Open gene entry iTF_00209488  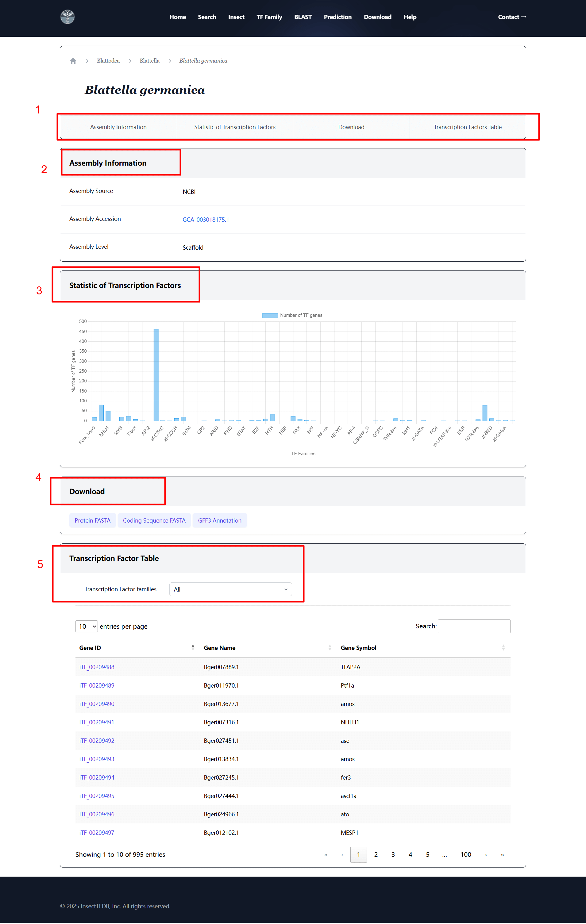(97, 667)
